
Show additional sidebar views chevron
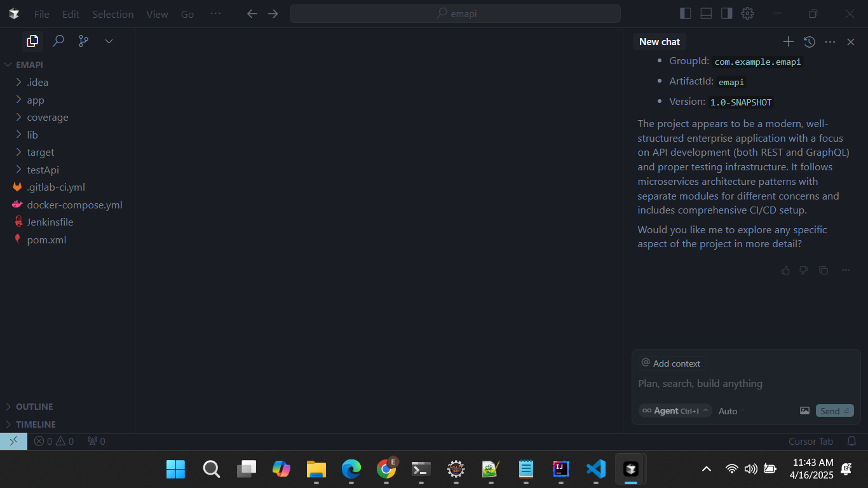[x=109, y=41]
